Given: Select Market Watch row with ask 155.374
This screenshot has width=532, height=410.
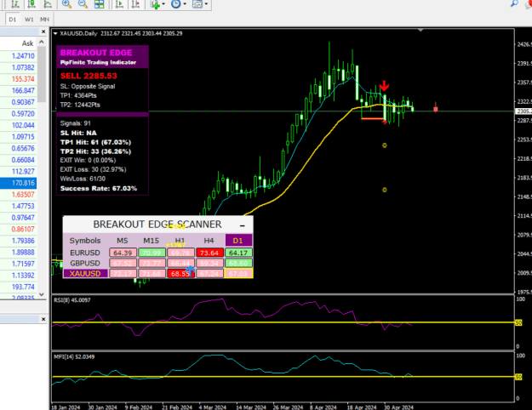Looking at the screenshot, I should click(x=19, y=79).
